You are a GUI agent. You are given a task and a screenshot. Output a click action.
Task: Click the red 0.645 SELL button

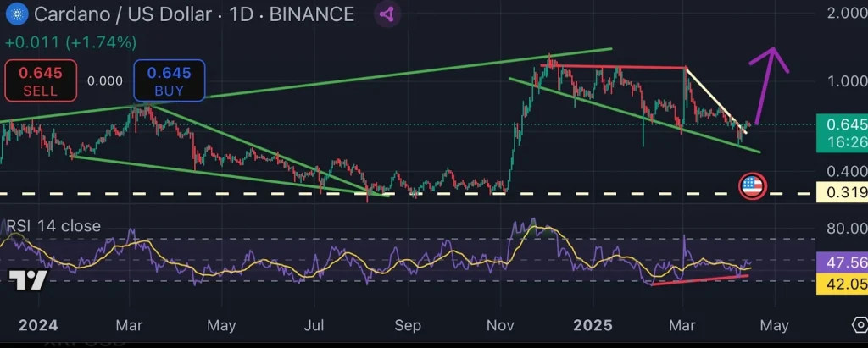pyautogui.click(x=41, y=80)
